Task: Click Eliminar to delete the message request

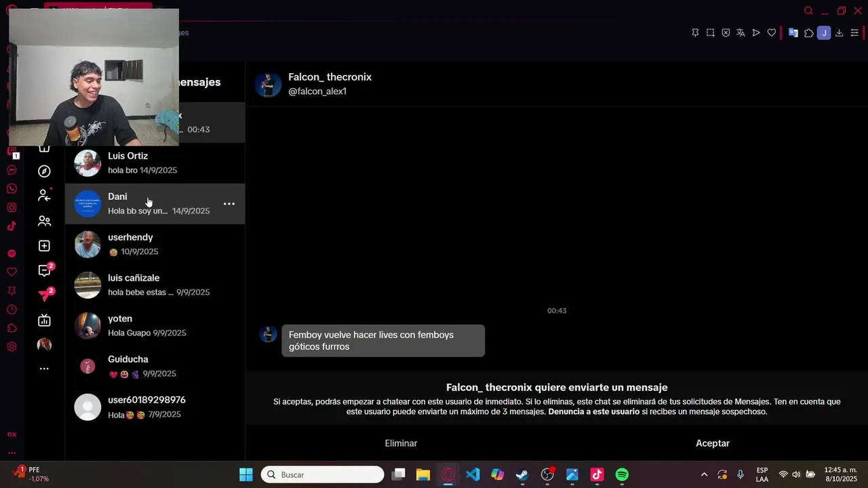Action: 401,443
